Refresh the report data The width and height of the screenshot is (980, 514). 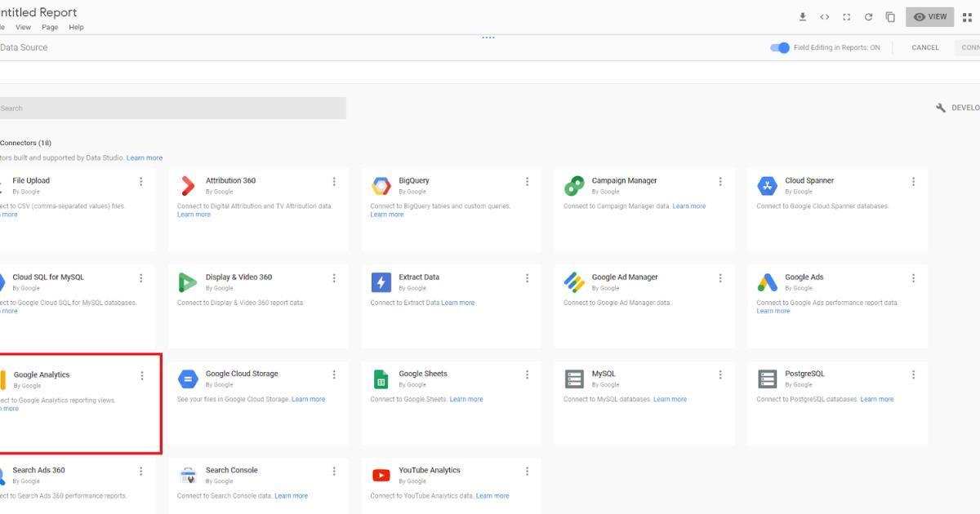point(868,16)
